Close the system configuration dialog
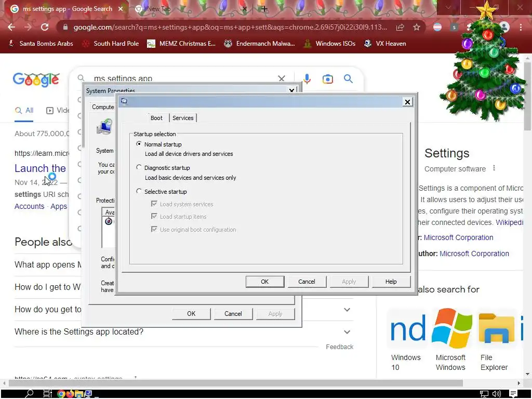The image size is (532, 399). 407,102
